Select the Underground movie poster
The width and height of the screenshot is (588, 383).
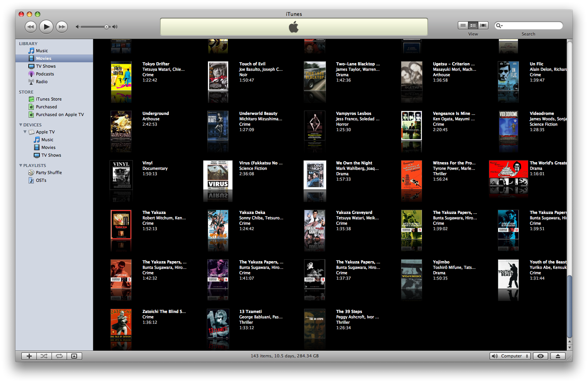point(121,126)
